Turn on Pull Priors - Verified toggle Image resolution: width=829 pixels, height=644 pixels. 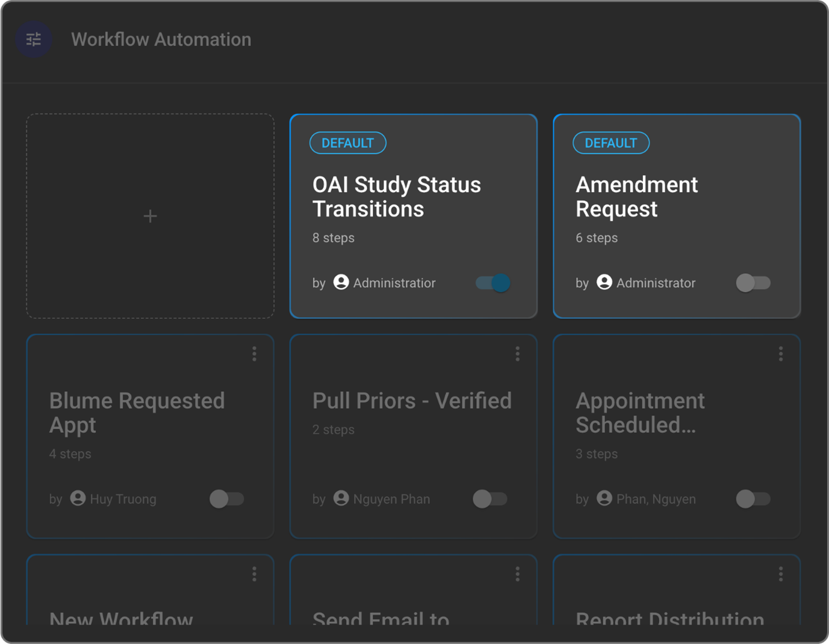tap(490, 499)
